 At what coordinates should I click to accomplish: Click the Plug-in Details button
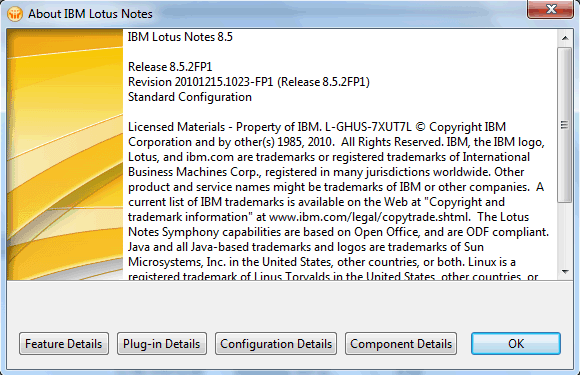(162, 344)
